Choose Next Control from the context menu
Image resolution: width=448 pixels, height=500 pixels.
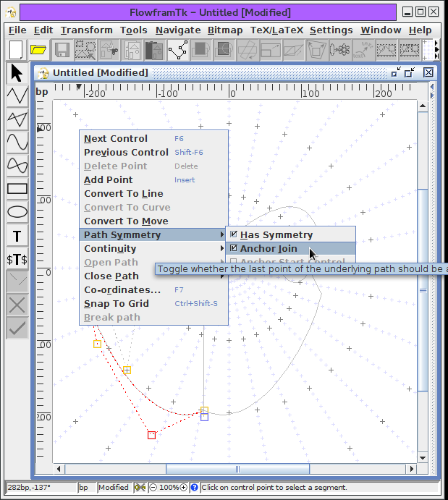coord(154,139)
